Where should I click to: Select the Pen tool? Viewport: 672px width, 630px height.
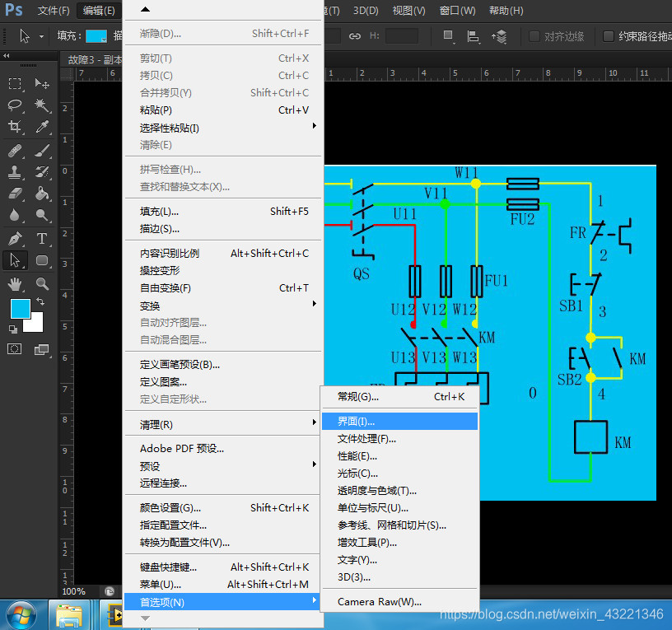(x=15, y=239)
